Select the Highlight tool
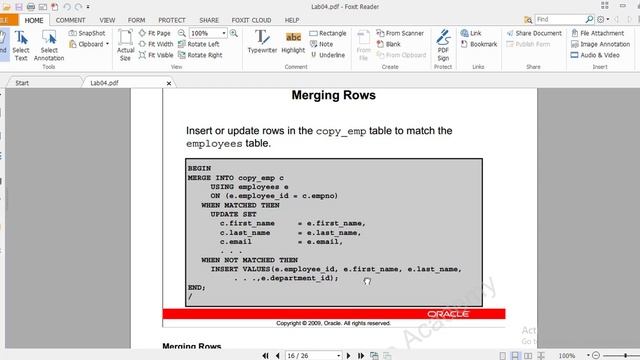Image resolution: width=640 pixels, height=360 pixels. pyautogui.click(x=293, y=42)
